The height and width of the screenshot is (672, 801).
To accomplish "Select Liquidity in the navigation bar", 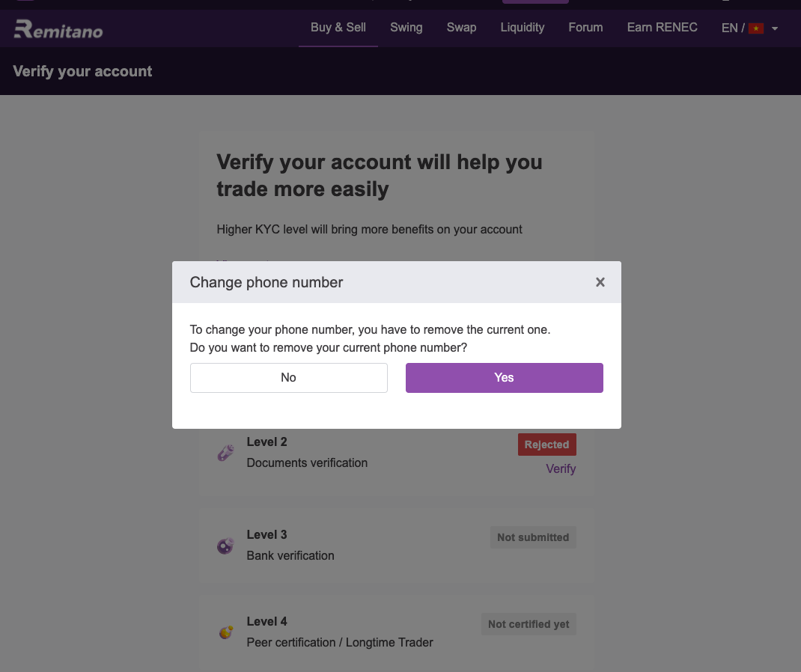I will point(522,28).
